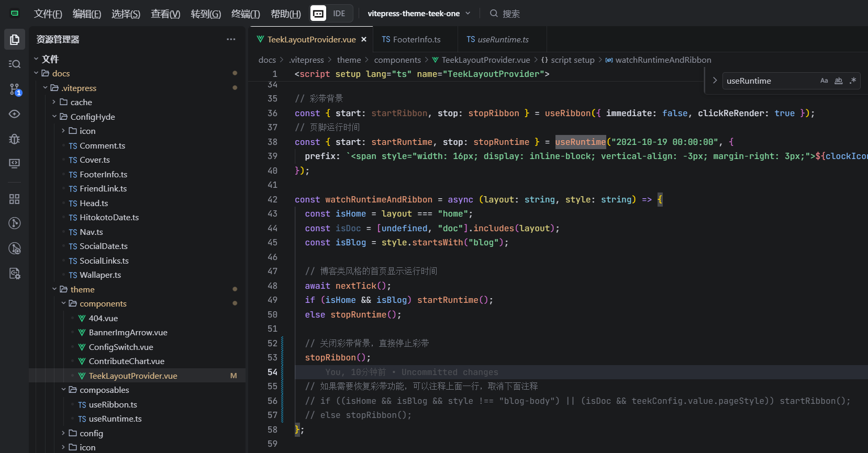Click the theme breadcrumb segment
Screen dimensions: 868x453
(x=349, y=60)
